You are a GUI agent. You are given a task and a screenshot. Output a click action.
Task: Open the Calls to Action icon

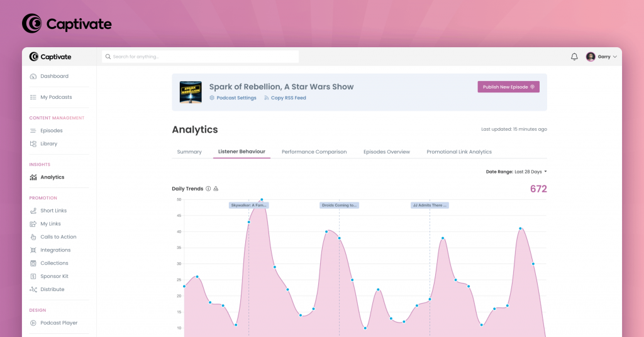click(x=33, y=237)
